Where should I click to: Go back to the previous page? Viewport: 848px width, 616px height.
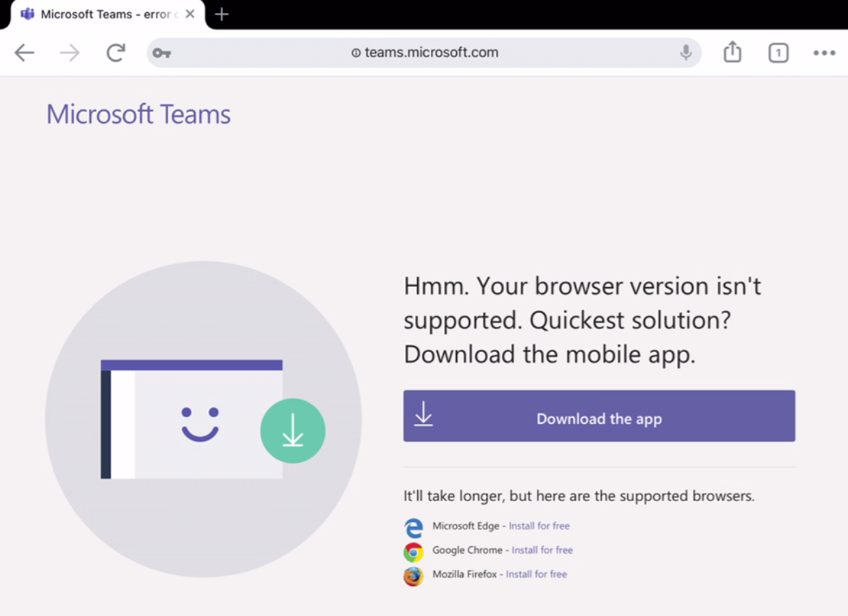coord(25,53)
